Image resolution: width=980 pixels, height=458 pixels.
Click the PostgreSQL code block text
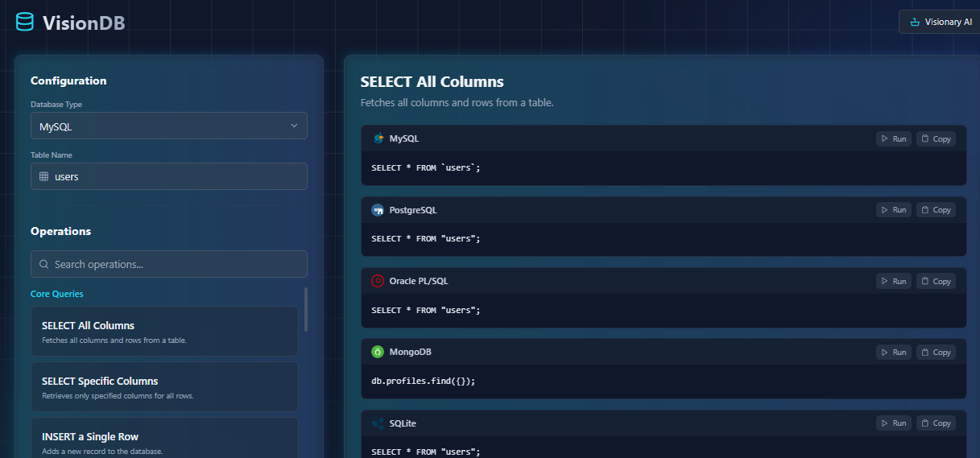(x=425, y=238)
